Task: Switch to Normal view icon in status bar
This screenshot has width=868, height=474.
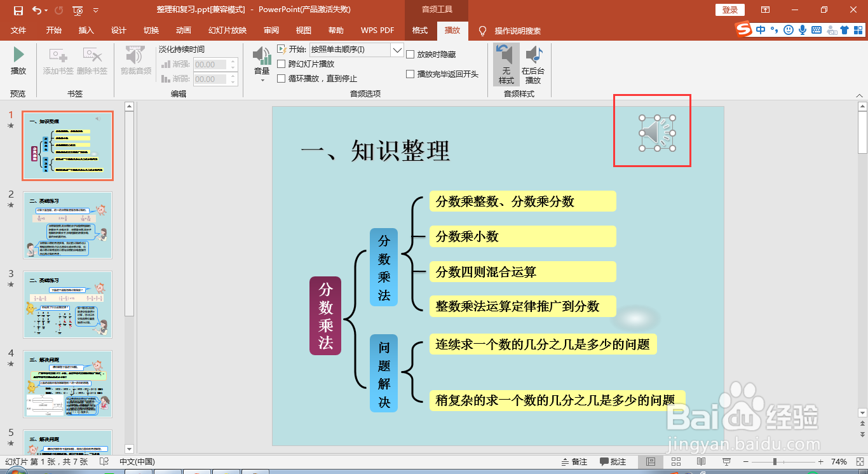Action: coord(651,462)
